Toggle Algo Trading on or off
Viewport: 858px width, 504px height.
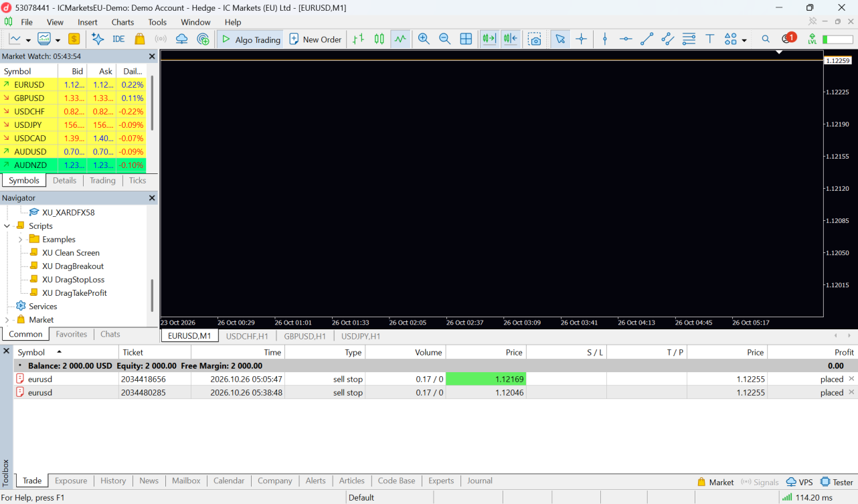251,39
